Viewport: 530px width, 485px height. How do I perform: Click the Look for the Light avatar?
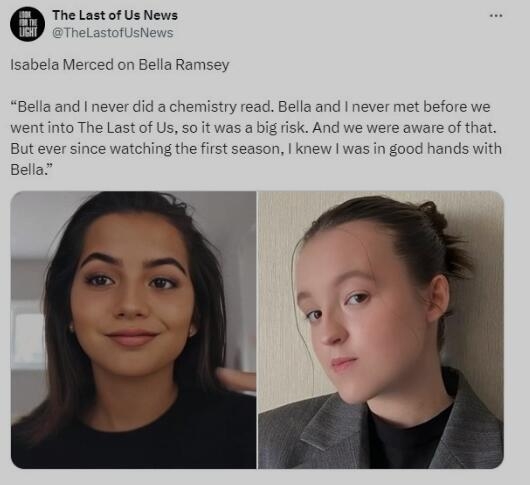(x=27, y=24)
